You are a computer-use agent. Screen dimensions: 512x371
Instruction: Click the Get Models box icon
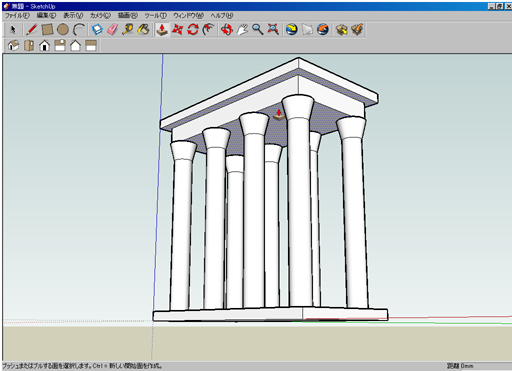pyautogui.click(x=341, y=30)
